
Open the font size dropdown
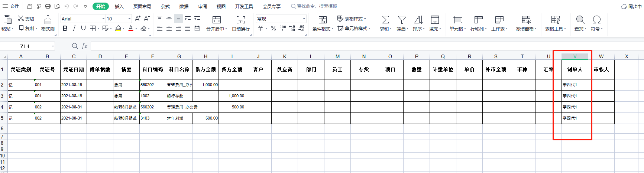pos(129,19)
